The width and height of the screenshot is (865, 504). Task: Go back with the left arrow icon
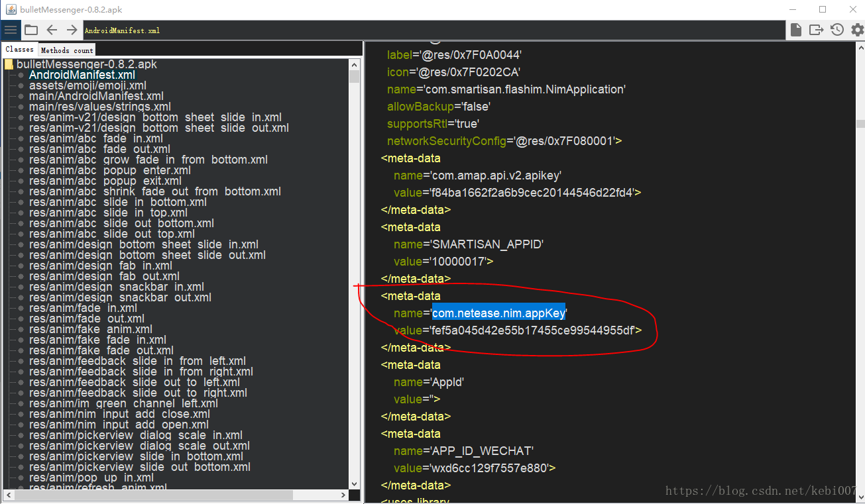tap(52, 30)
